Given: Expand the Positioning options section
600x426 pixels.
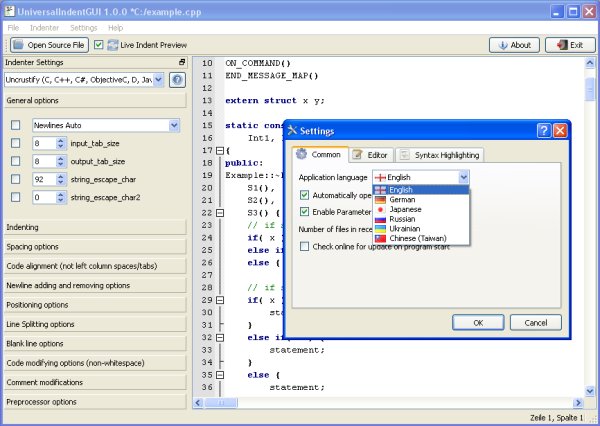Looking at the screenshot, I should click(95, 305).
